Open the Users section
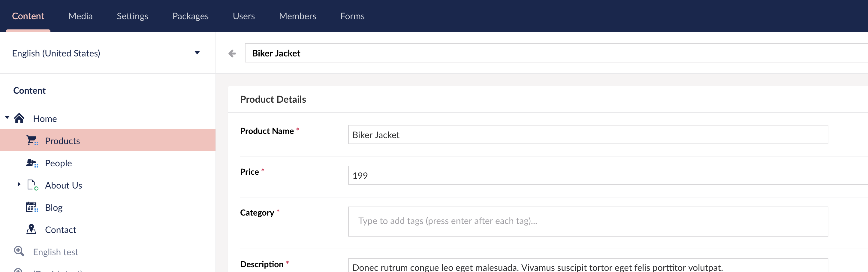 click(244, 16)
